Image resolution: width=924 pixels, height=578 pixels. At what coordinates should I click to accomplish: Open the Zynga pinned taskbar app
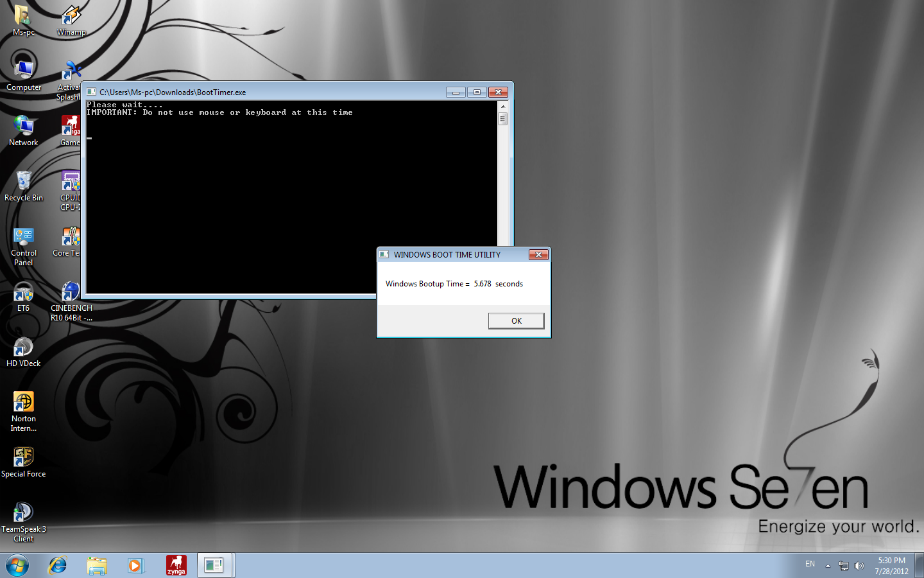pos(176,566)
